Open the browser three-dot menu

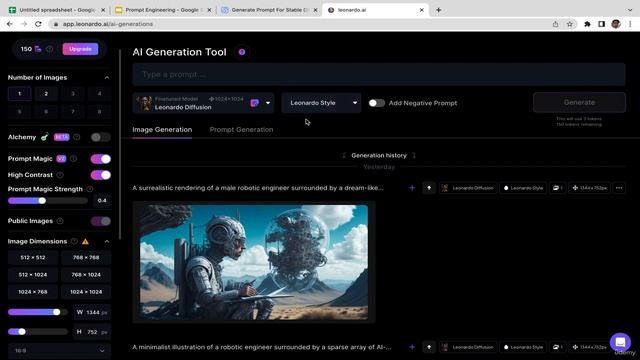coord(630,24)
